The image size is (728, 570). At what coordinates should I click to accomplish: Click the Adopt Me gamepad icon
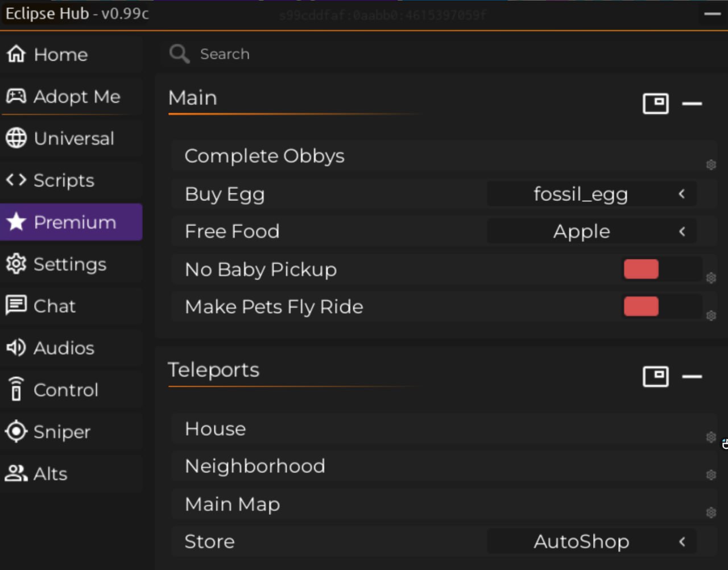coord(16,96)
